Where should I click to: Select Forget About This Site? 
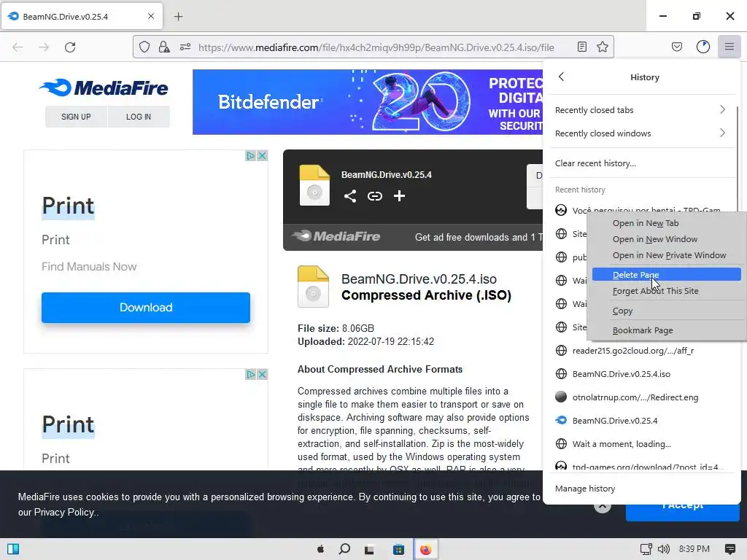point(666,290)
